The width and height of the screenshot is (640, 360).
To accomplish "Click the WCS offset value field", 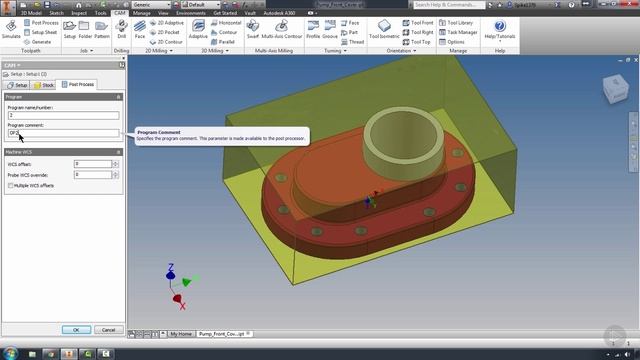I will click(93, 164).
